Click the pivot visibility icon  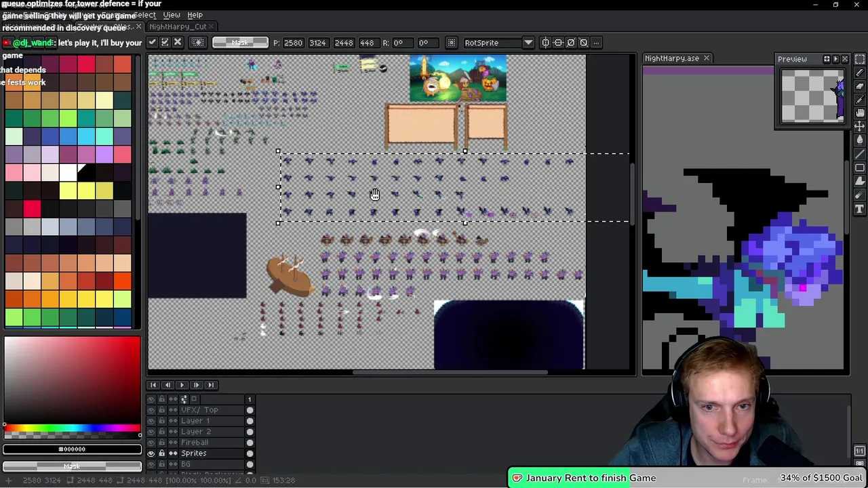[x=452, y=42]
